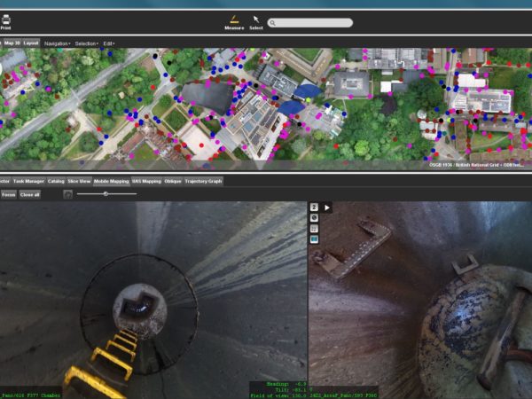Open the Oblique tab
The image size is (532, 399).
173,181
